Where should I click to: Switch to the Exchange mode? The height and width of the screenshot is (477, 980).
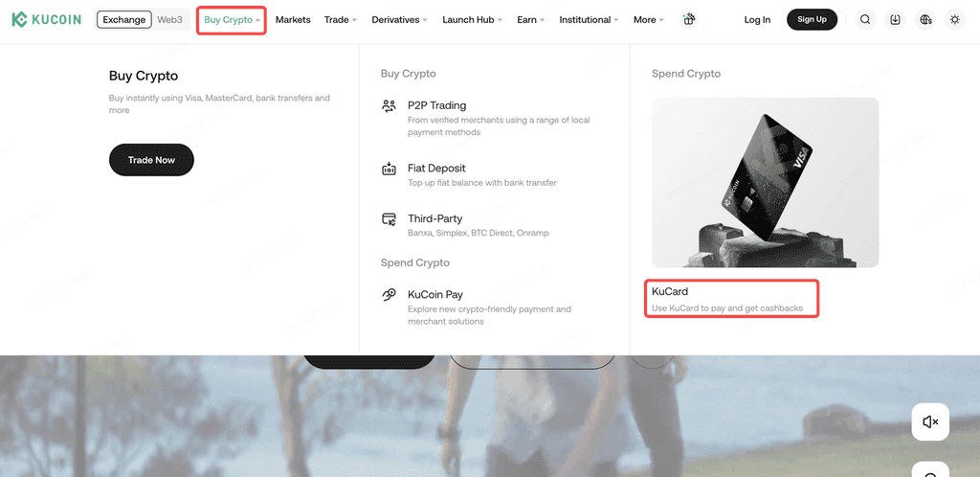(124, 19)
